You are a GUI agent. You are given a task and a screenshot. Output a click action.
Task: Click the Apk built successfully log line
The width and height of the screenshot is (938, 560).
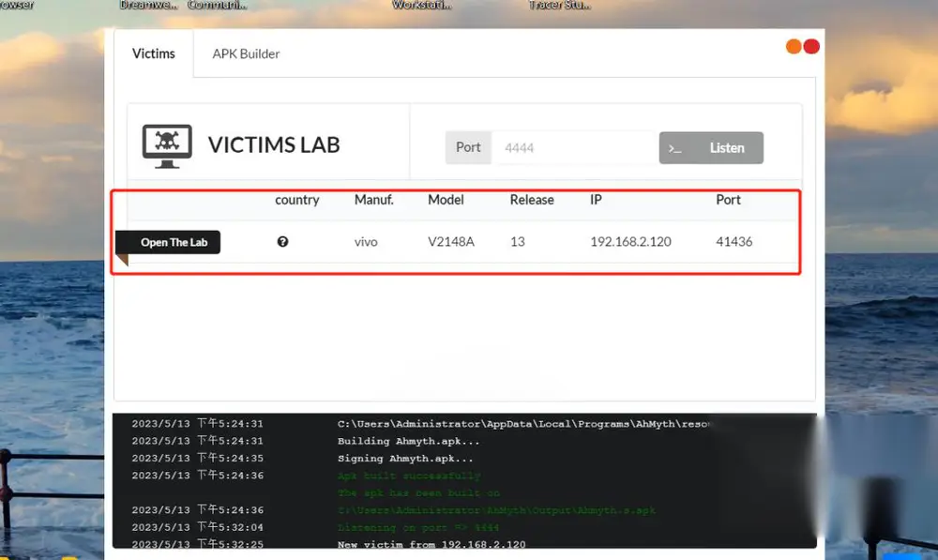click(x=409, y=476)
